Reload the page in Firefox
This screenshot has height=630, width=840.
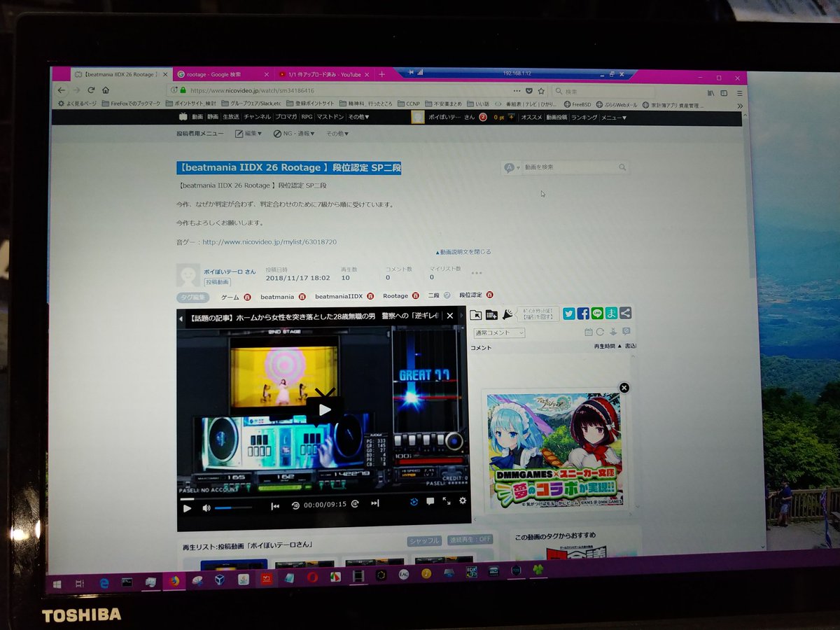click(90, 90)
